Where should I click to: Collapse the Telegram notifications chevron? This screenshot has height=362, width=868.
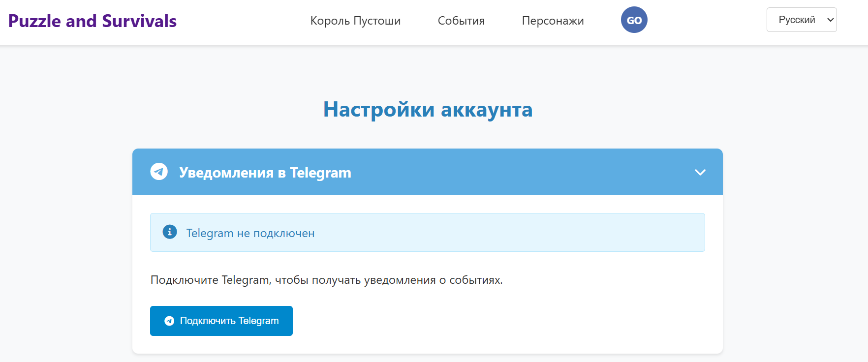(700, 172)
